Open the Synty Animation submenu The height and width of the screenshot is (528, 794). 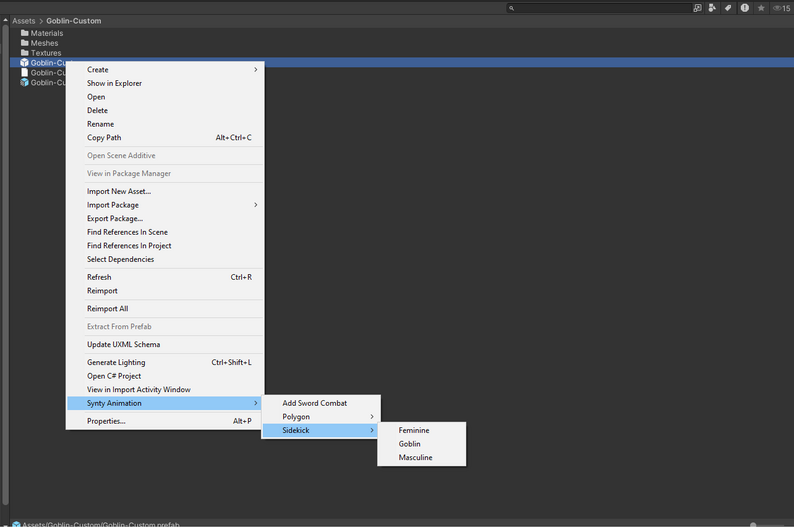(165, 403)
